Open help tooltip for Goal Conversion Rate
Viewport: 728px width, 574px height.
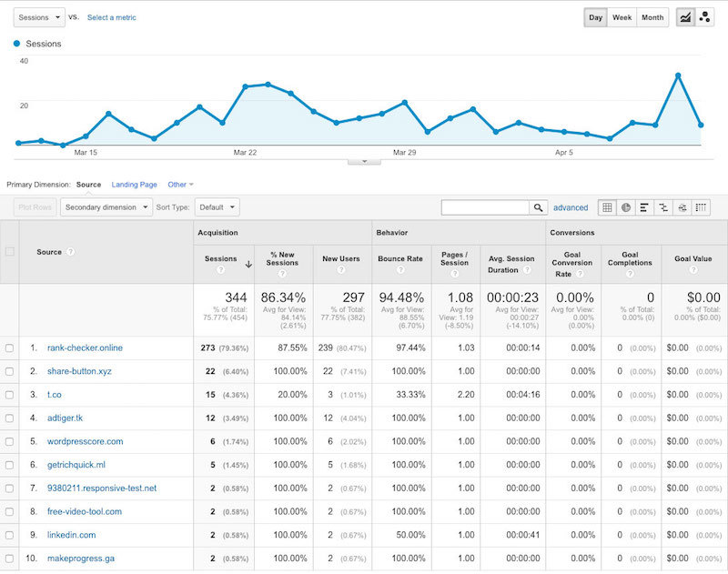[580, 274]
